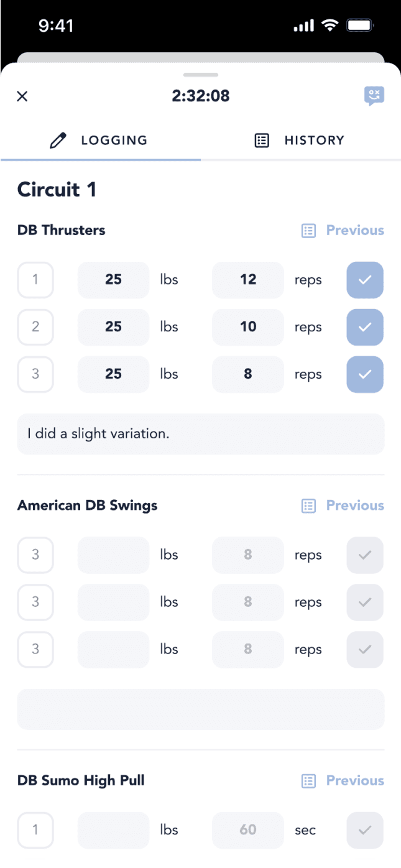
Task: Select the clipboard icon next to History
Action: pyautogui.click(x=262, y=140)
